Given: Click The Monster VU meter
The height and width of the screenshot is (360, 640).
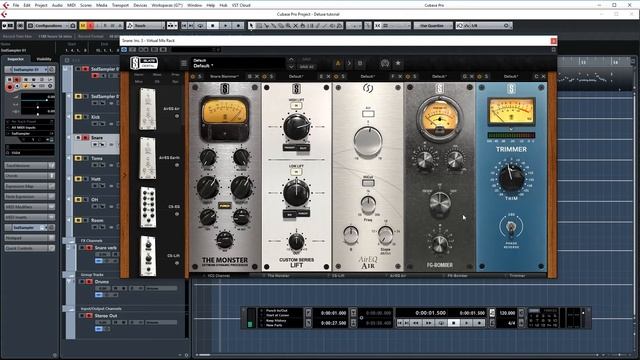Looking at the screenshot, I should click(224, 112).
